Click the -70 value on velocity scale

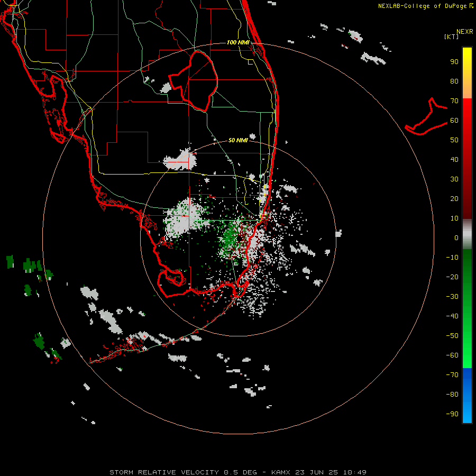[452, 375]
